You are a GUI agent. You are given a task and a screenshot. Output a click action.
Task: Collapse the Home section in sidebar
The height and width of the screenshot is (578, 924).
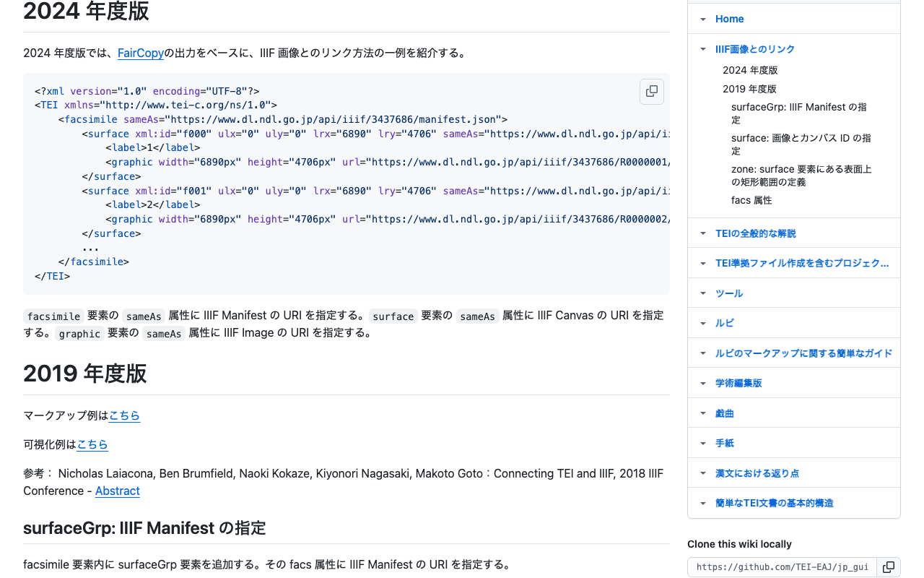pyautogui.click(x=702, y=19)
